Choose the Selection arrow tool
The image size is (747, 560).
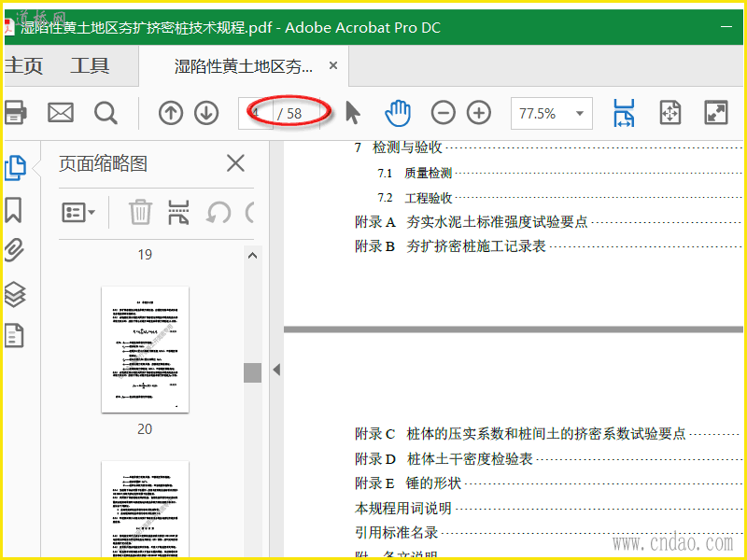click(x=353, y=113)
